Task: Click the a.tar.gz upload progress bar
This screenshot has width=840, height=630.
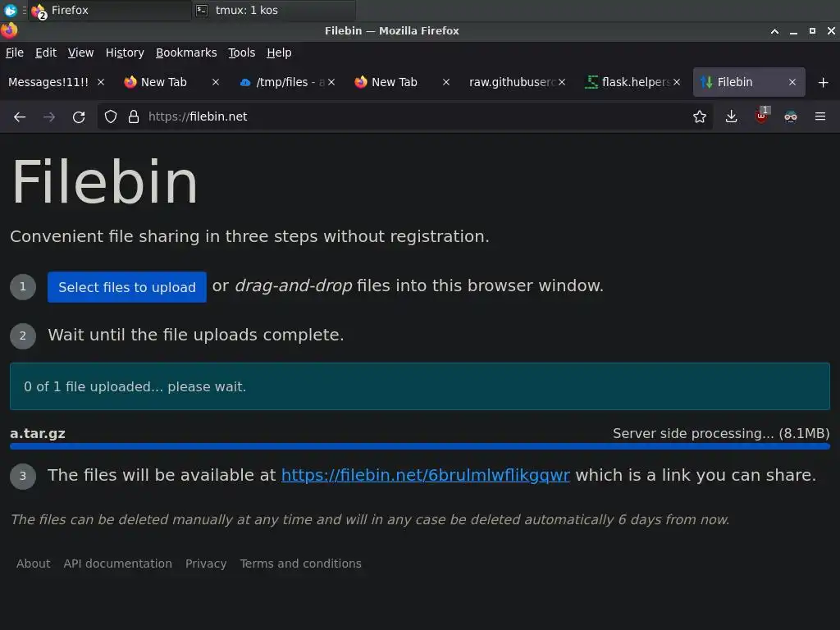Action: point(420,446)
